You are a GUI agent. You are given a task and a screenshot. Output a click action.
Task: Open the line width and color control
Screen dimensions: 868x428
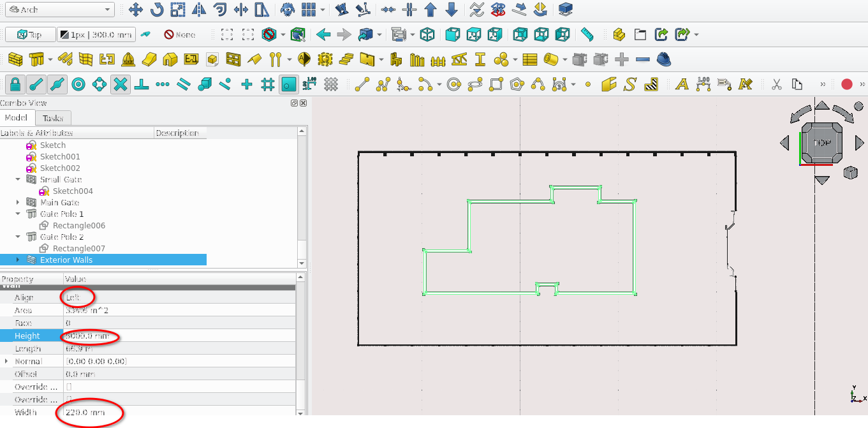91,34
